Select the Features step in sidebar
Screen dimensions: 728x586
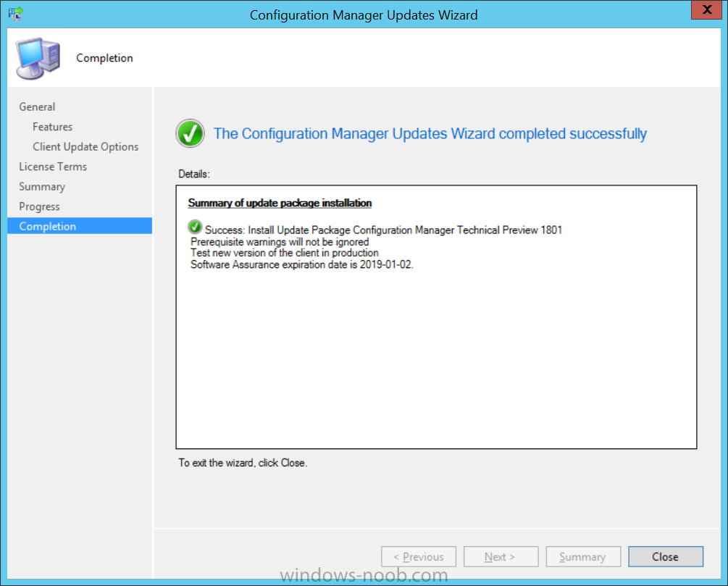(x=52, y=127)
